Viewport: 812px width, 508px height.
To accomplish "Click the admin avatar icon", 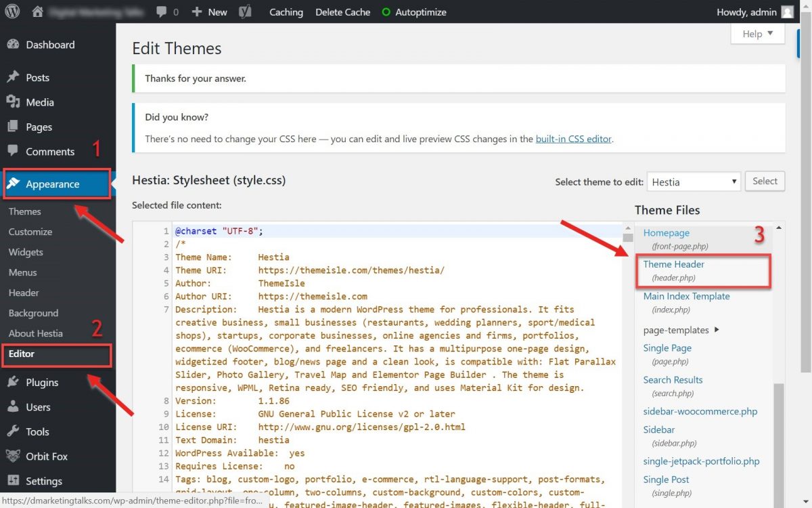I will coord(787,12).
